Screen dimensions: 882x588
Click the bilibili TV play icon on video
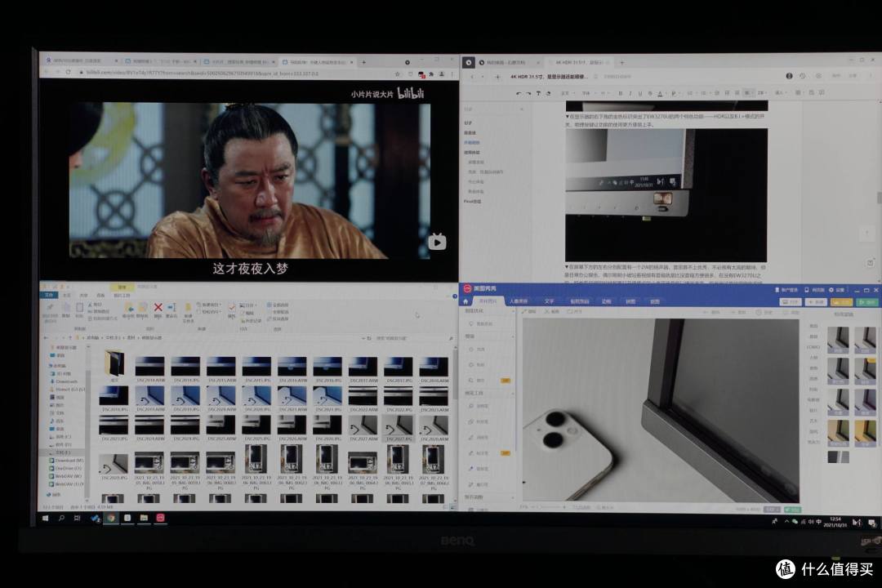437,242
